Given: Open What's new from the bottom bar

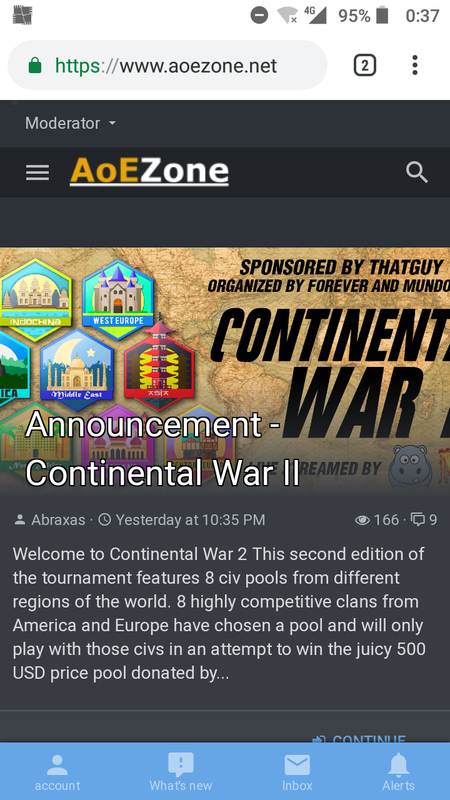Looking at the screenshot, I should click(x=181, y=772).
